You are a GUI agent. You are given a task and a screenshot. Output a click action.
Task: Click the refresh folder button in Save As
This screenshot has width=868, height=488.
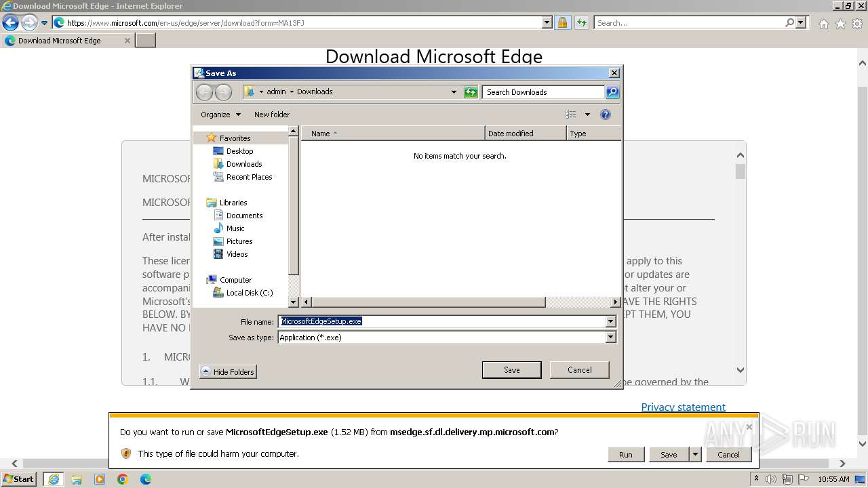(x=471, y=92)
